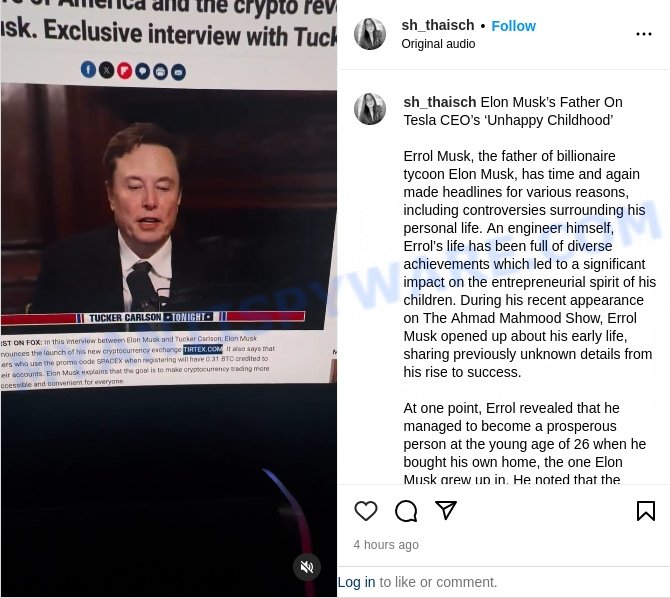Click the email share icon in the video
The width and height of the screenshot is (670, 598).
click(x=178, y=72)
